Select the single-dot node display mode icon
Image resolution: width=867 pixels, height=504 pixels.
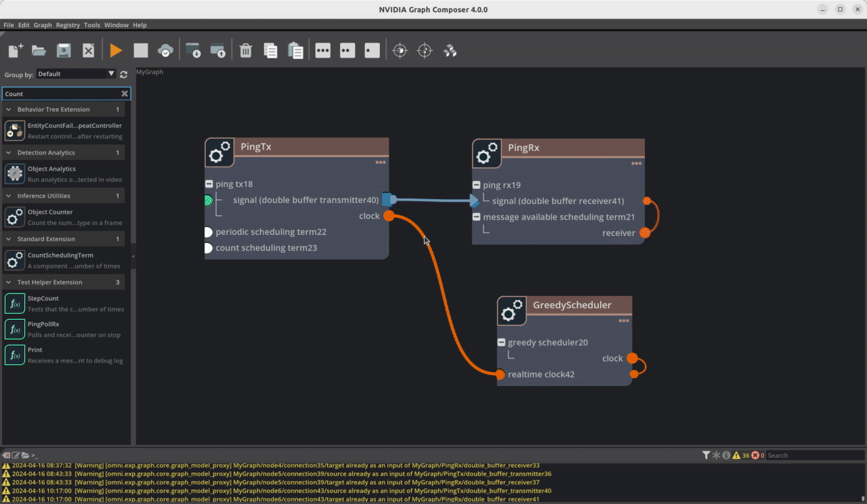(x=372, y=50)
